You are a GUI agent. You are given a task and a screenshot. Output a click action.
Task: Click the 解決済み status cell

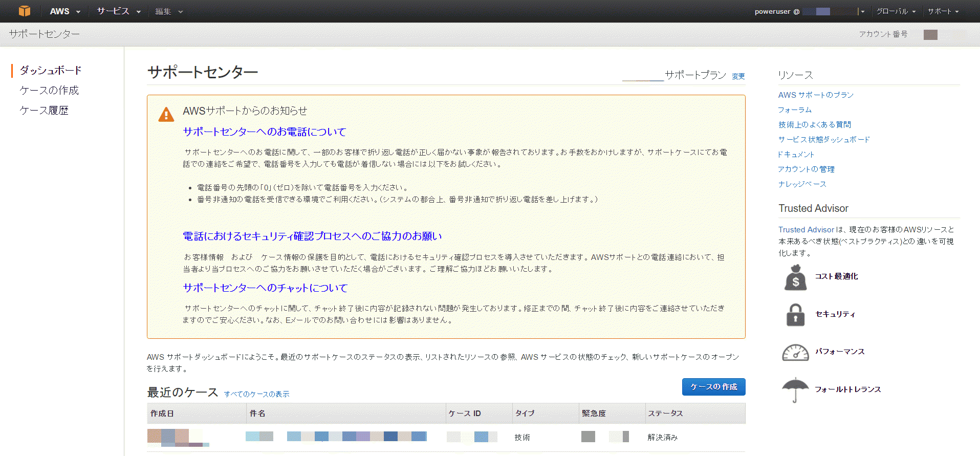[663, 438]
